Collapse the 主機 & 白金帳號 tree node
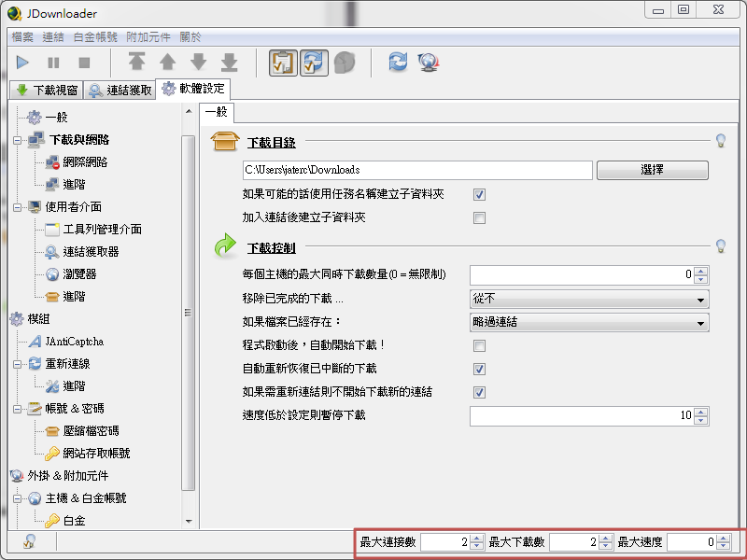The height and width of the screenshot is (560, 747). click(x=17, y=498)
